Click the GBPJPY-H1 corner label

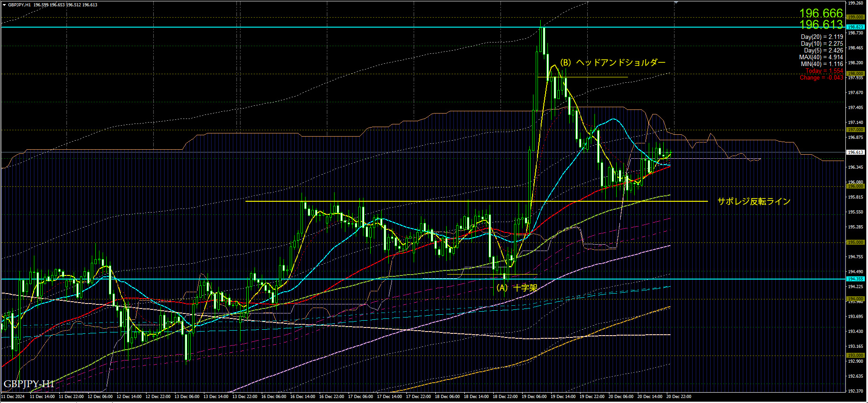coord(29,384)
